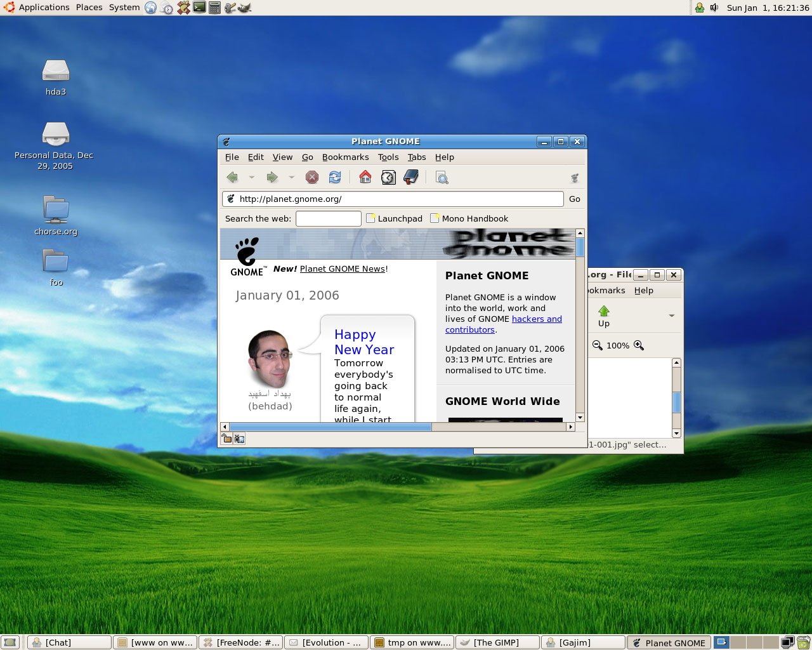Open the Happy New Year post title
Viewport: 812px width, 650px height.
[364, 342]
